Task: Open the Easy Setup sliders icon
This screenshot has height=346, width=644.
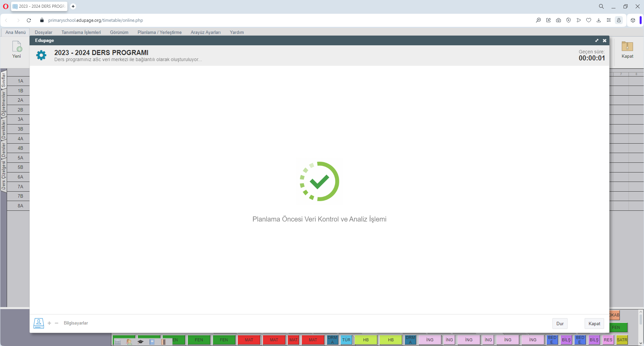Action: [609, 20]
